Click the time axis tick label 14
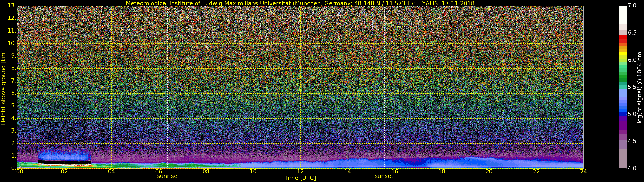This screenshot has width=644, height=182. pyautogui.click(x=348, y=172)
